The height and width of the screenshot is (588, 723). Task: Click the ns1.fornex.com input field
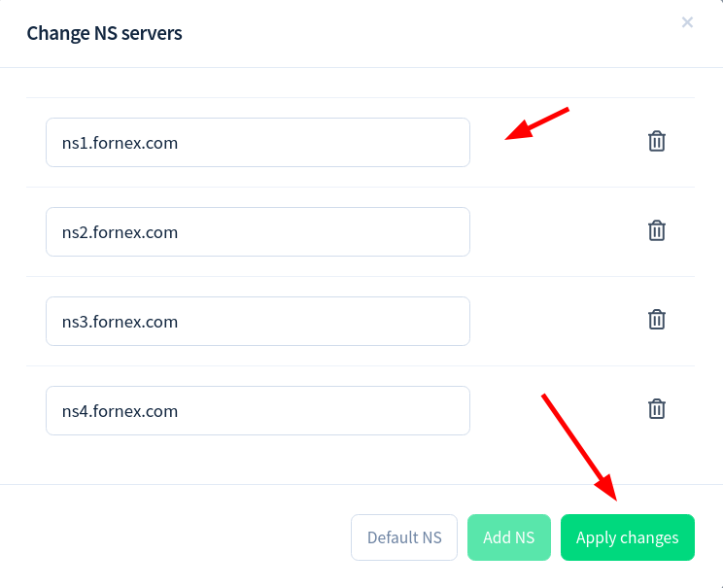(258, 143)
